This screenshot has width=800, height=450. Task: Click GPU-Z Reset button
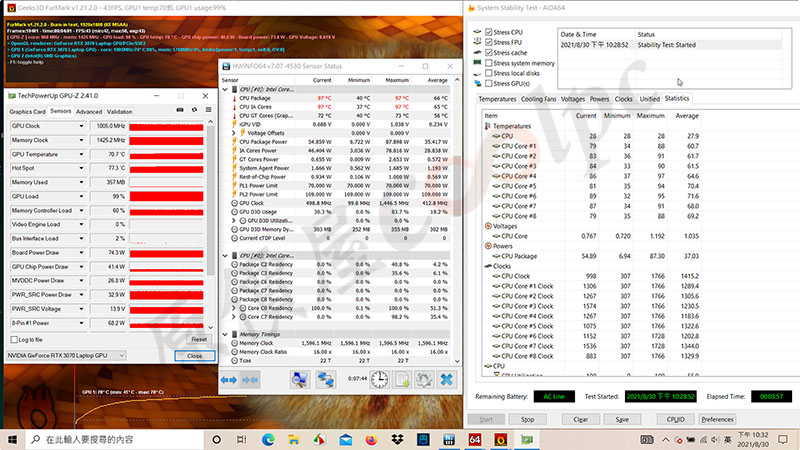tap(199, 339)
